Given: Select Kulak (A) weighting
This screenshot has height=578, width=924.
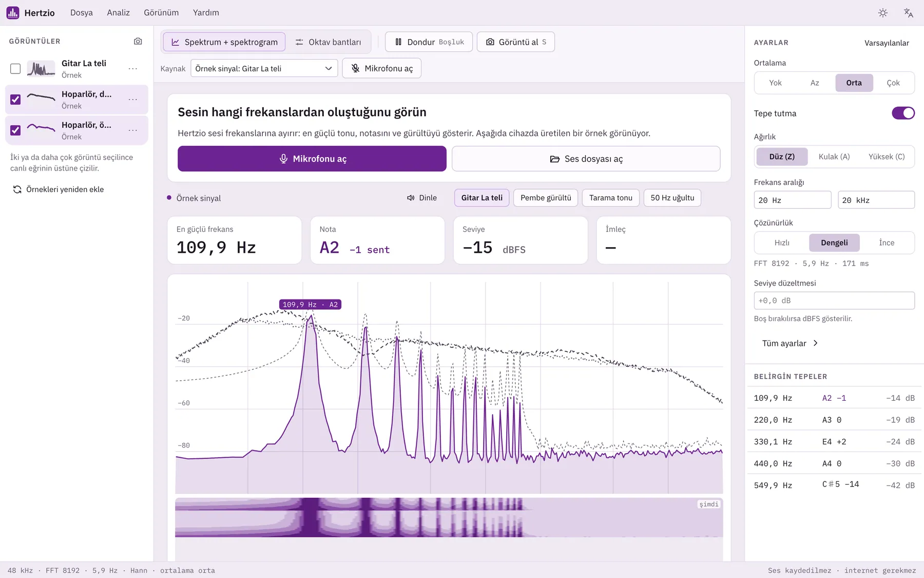Looking at the screenshot, I should click(x=834, y=157).
